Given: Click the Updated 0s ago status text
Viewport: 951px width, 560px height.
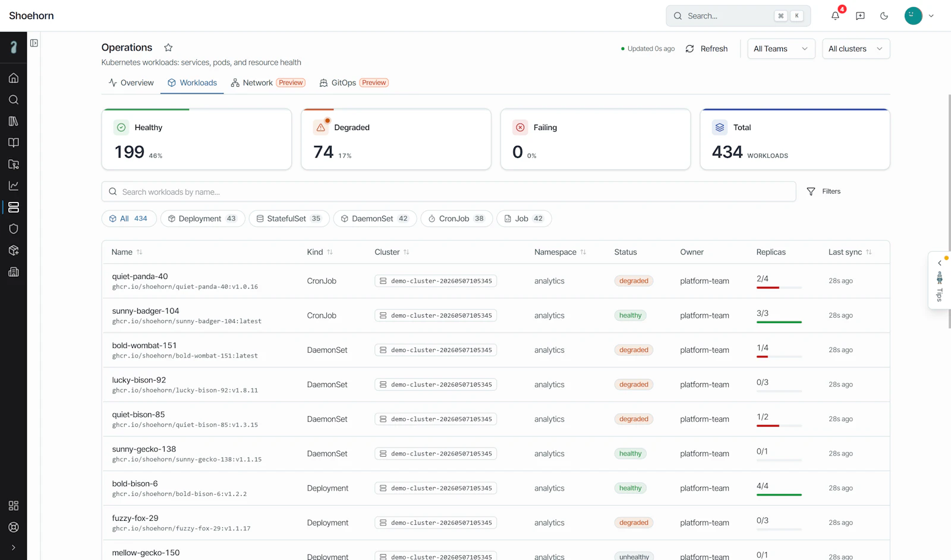Looking at the screenshot, I should 648,49.
